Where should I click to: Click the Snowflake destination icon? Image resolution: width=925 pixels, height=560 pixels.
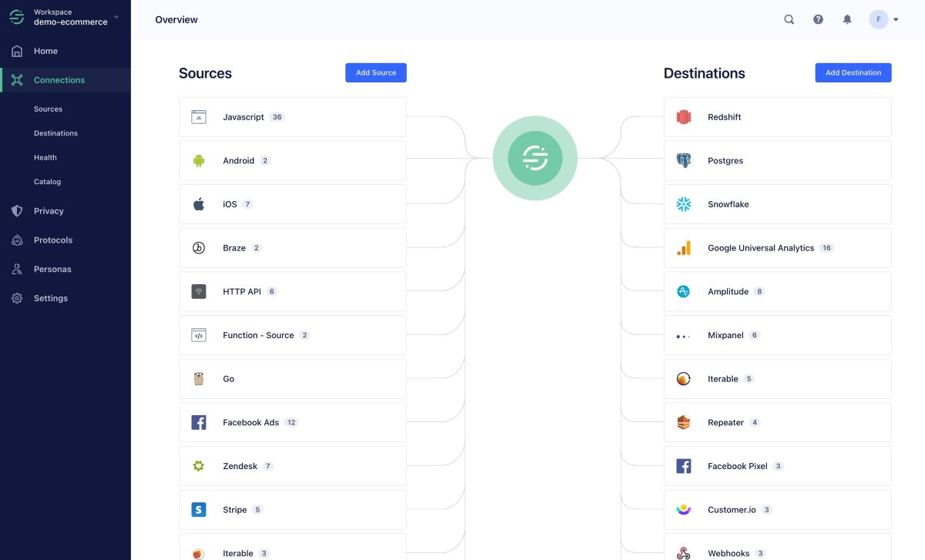point(684,204)
